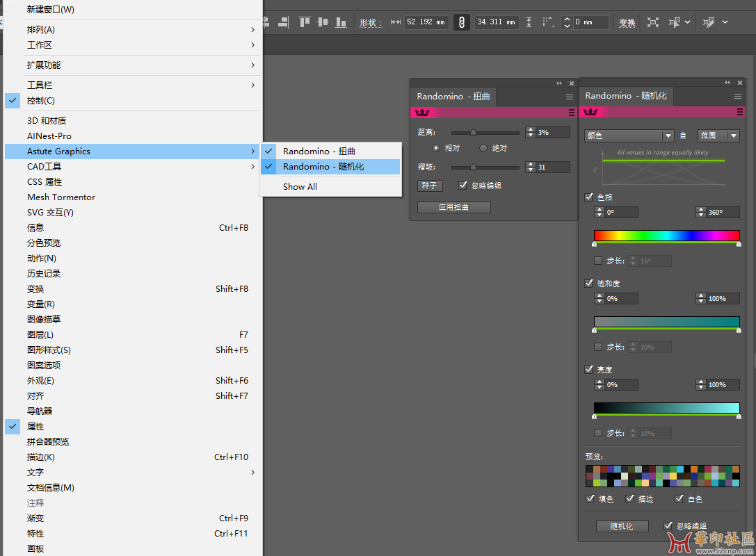Uncheck the 亮度 checkbox
The width and height of the screenshot is (756, 556).
pos(588,369)
